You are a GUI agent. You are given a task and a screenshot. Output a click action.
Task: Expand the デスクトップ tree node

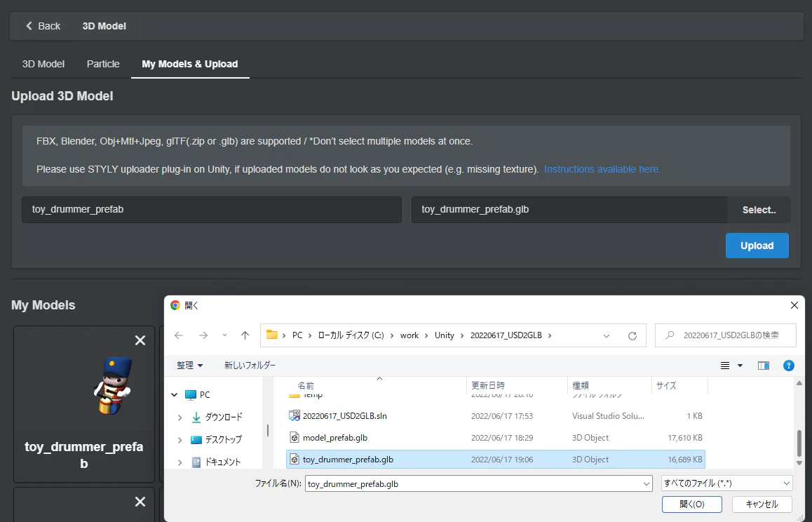pos(180,440)
